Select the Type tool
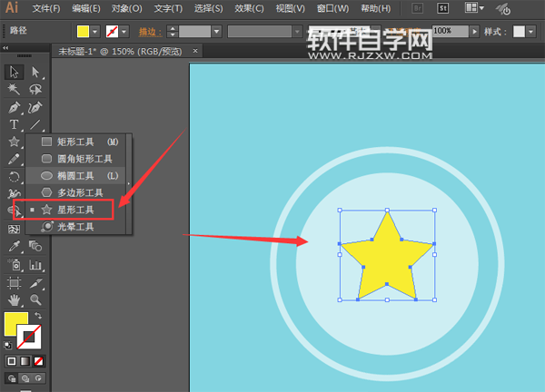545x392 pixels. pos(15,124)
